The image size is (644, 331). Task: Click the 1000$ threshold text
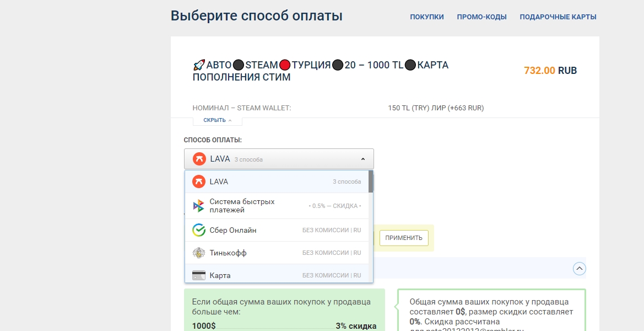tap(204, 326)
